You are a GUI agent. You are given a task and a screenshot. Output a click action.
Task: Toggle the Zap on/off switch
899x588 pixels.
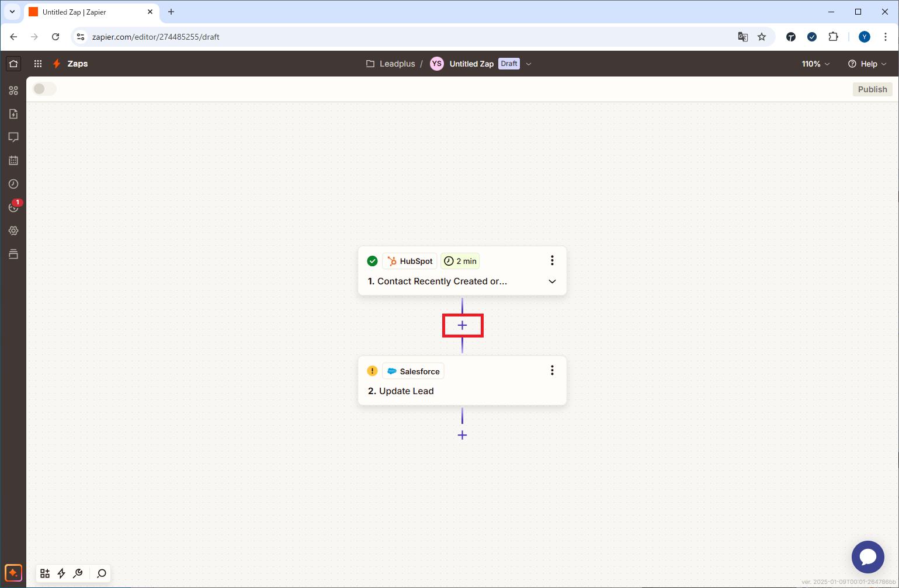(45, 89)
